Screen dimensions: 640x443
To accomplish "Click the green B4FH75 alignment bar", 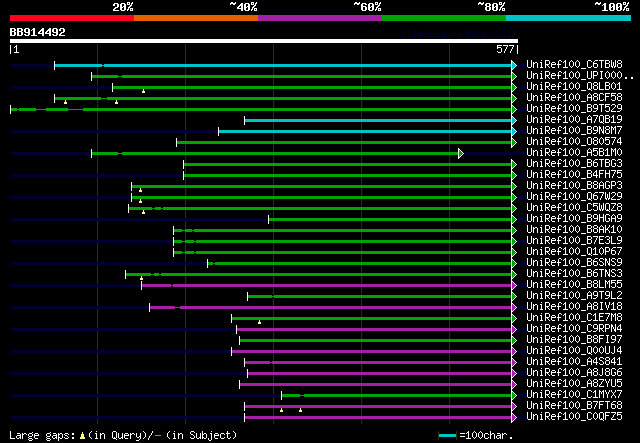I will (347, 176).
